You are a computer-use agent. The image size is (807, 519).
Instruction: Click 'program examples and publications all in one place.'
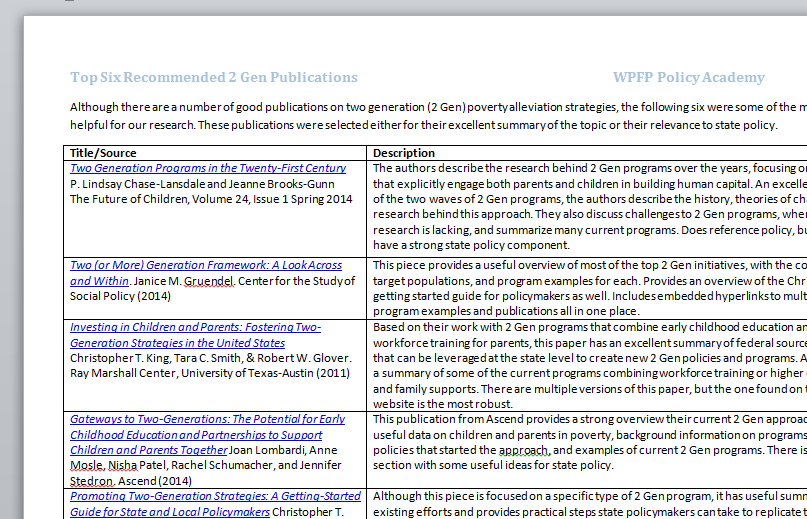click(x=506, y=311)
